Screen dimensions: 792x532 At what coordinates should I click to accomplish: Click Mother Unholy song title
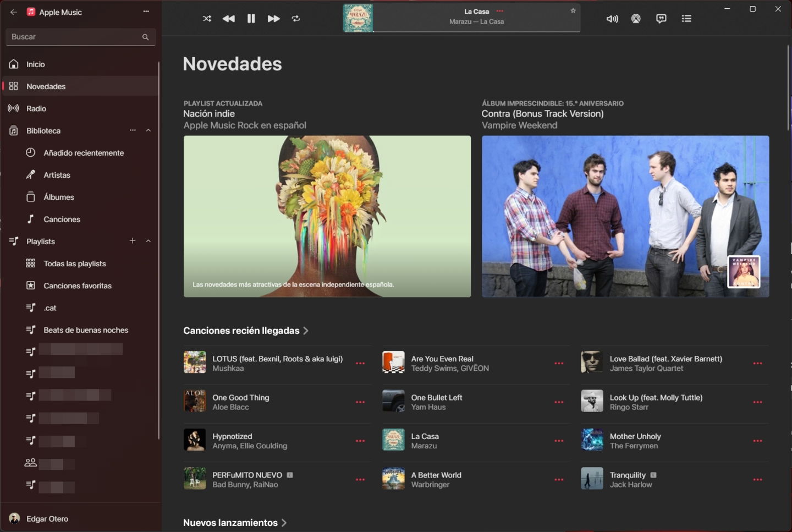(635, 436)
